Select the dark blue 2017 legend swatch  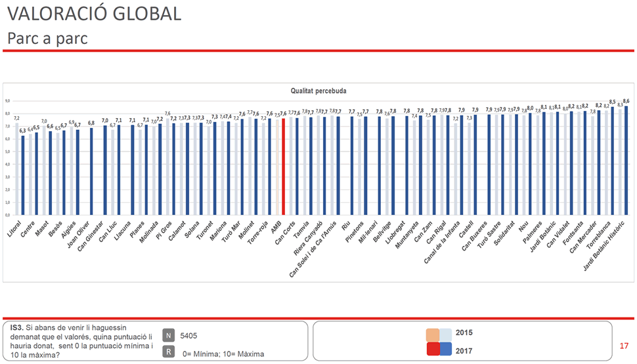tap(445, 349)
